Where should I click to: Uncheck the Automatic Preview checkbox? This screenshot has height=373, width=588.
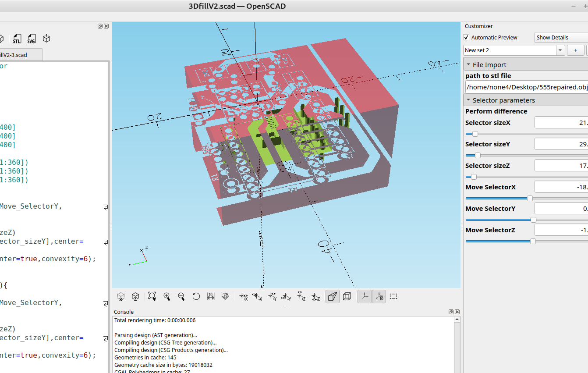[467, 38]
